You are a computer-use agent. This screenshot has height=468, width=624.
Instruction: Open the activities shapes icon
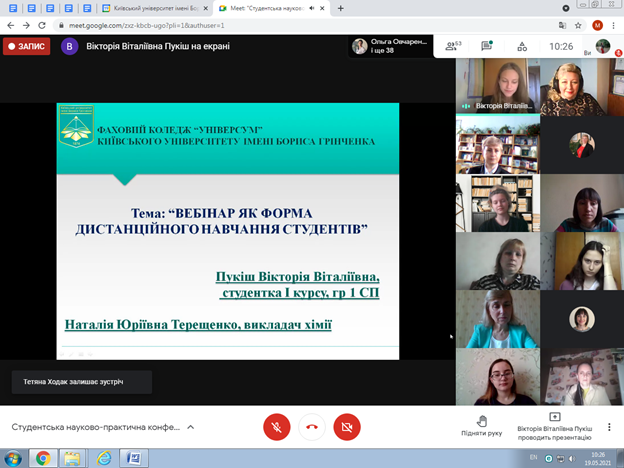click(523, 46)
